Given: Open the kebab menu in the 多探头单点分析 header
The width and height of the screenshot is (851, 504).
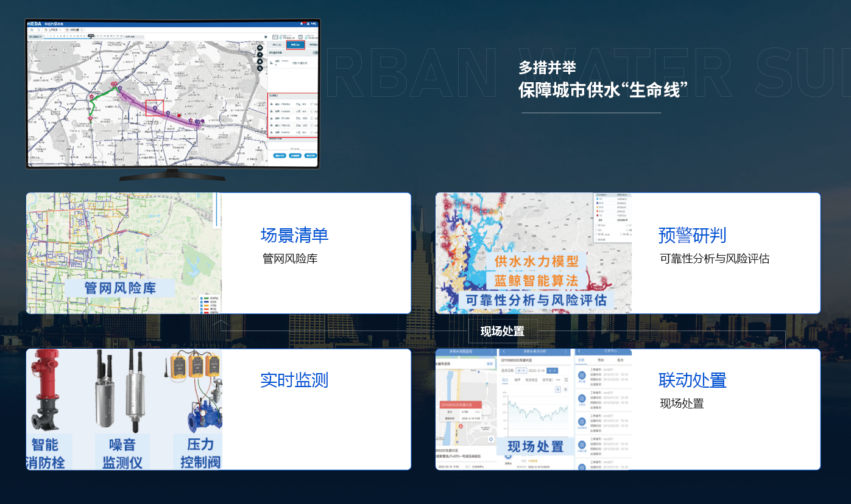Looking at the screenshot, I should (567, 352).
